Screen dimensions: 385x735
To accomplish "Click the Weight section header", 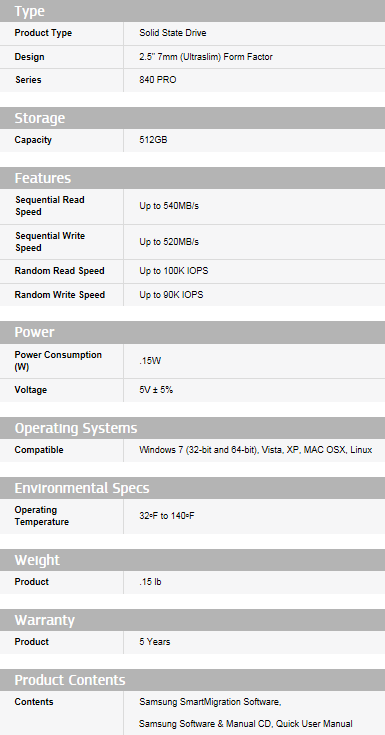I will (192, 560).
